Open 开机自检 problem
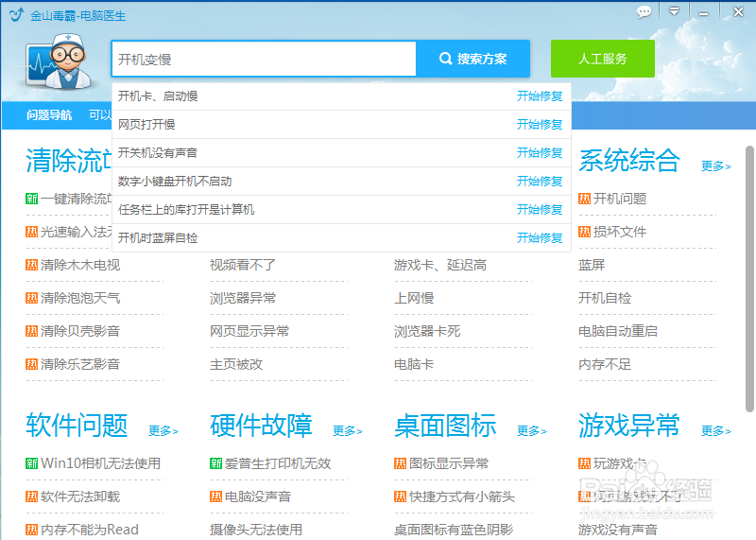This screenshot has width=756, height=540. click(x=605, y=298)
